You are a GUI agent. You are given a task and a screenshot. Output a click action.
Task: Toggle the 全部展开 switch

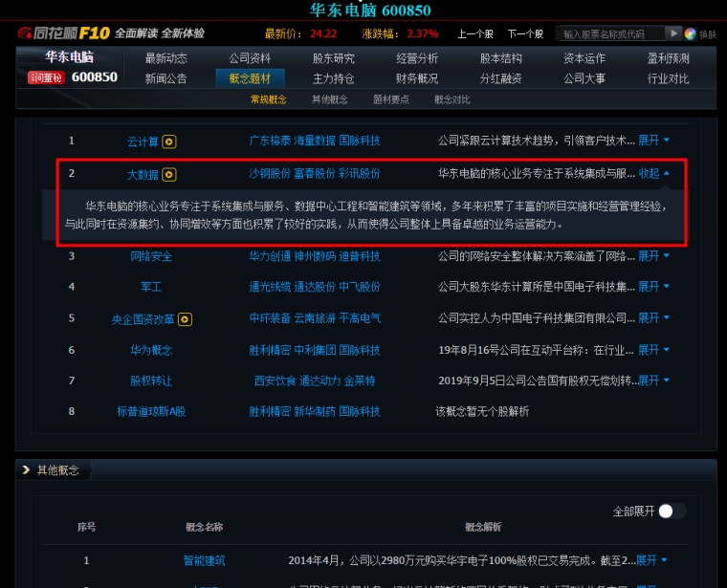[672, 512]
